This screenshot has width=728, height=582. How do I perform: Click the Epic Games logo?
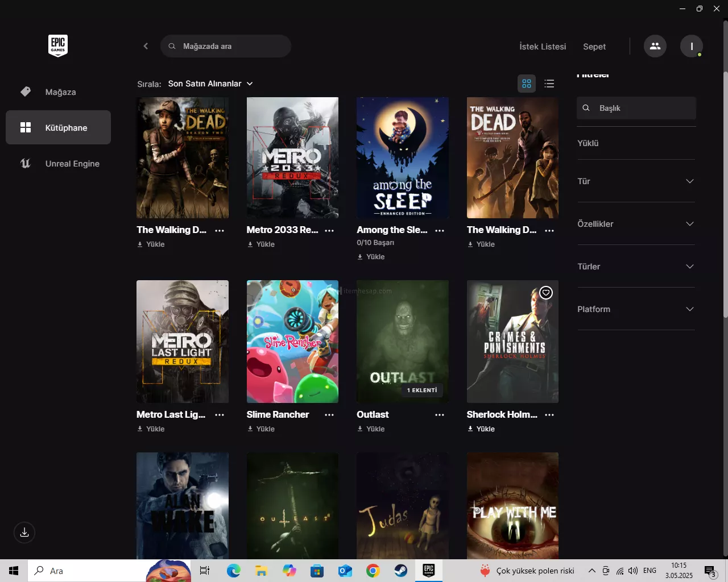tap(58, 45)
